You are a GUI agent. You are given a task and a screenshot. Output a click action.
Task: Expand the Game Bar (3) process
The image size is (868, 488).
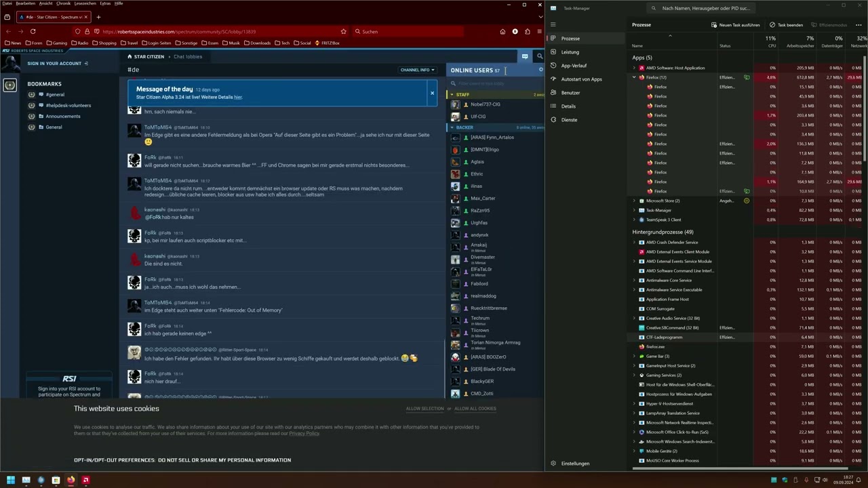click(x=634, y=356)
